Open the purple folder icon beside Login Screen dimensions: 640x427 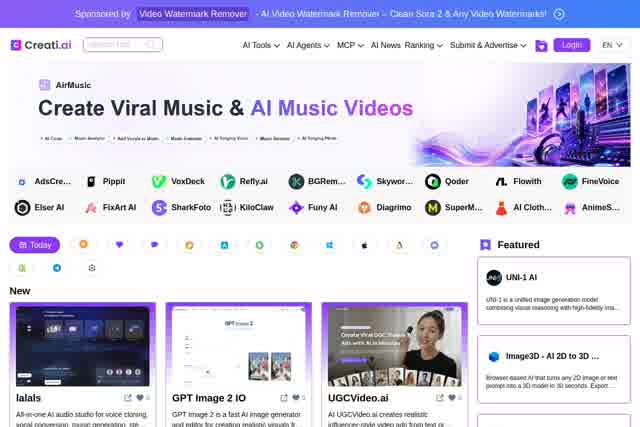pos(541,45)
